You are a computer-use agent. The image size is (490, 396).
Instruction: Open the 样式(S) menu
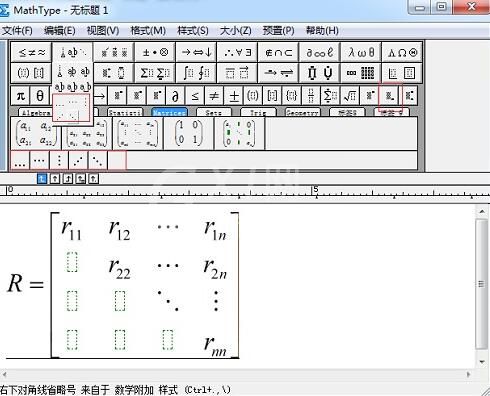tap(193, 31)
